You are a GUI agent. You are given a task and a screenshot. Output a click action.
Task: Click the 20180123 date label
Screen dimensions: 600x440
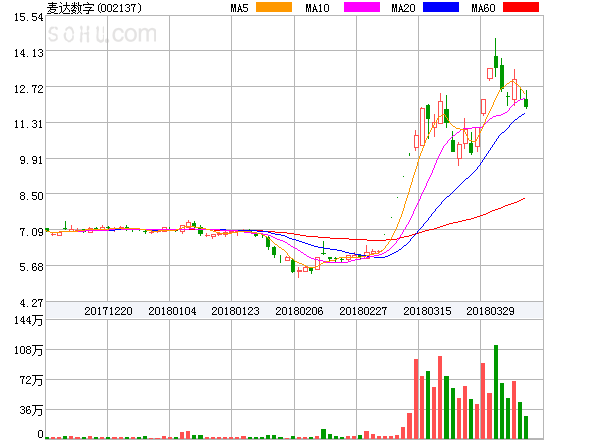point(235,311)
